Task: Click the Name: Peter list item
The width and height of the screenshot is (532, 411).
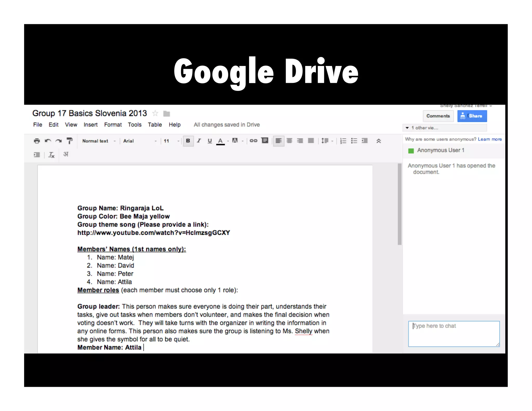Action: 115,274
